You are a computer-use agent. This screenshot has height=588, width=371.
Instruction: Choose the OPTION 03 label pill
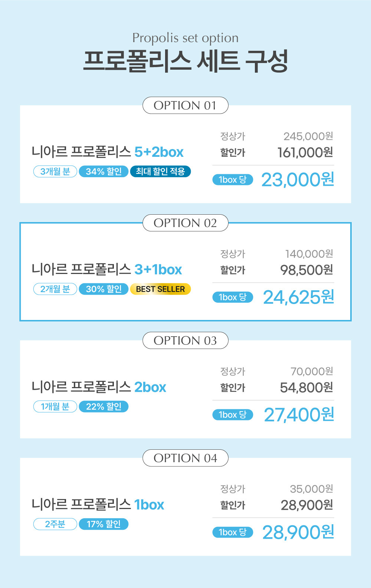pyautogui.click(x=185, y=341)
